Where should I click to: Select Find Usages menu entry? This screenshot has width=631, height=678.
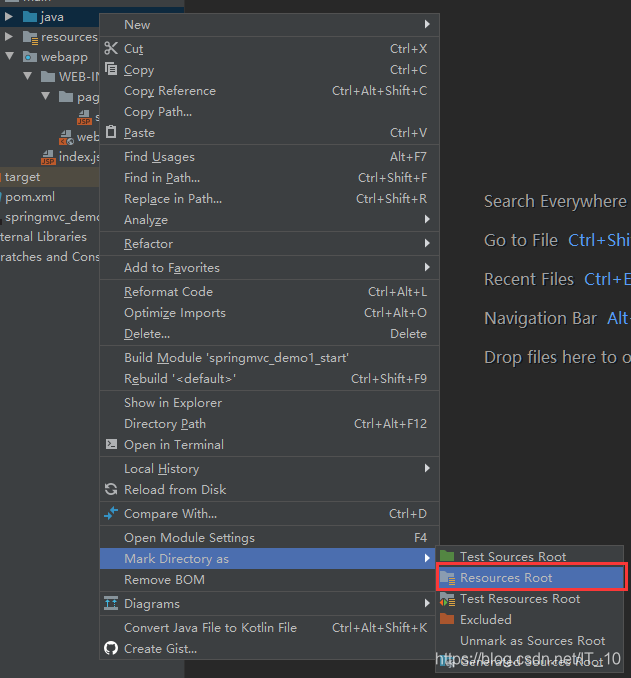click(x=269, y=157)
